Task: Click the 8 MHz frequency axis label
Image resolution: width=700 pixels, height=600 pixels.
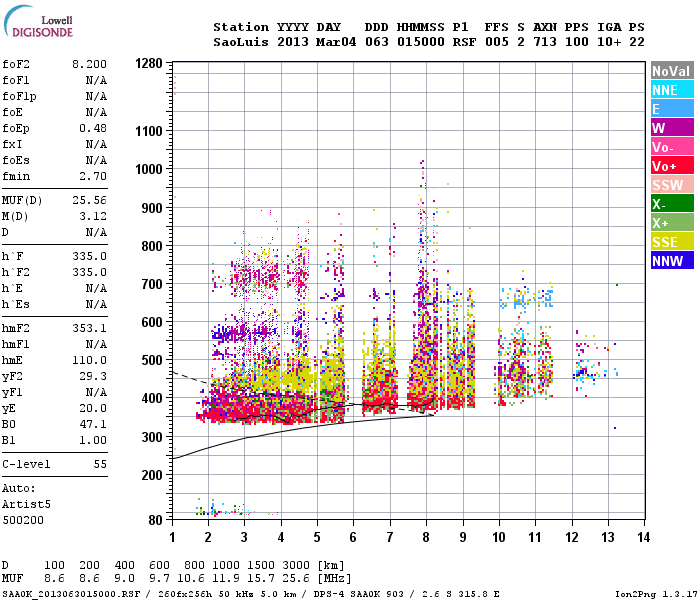Action: [x=426, y=537]
